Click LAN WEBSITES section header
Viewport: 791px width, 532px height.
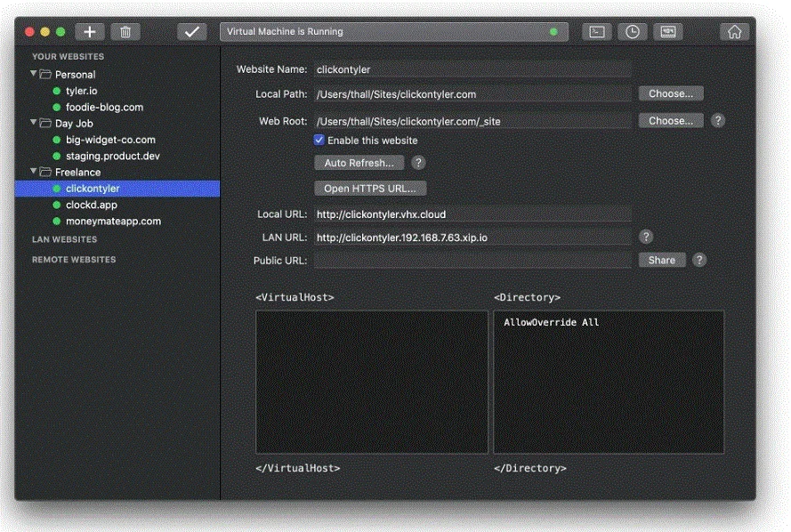[x=65, y=239]
